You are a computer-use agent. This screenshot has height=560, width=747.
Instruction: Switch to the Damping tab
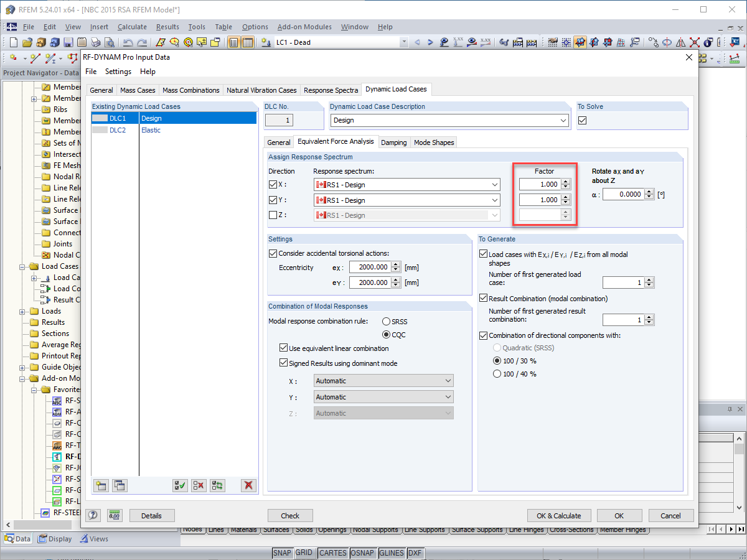(394, 142)
